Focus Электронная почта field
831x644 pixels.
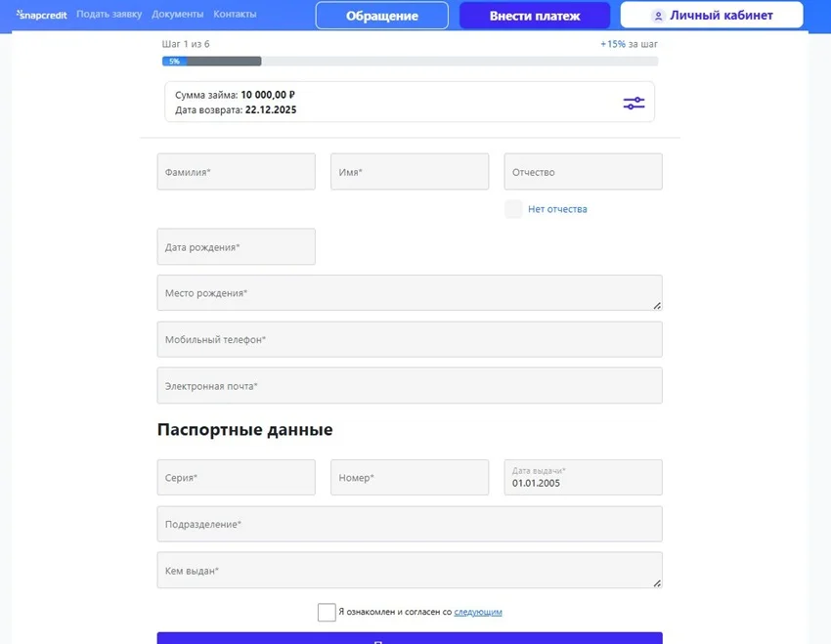pyautogui.click(x=410, y=386)
